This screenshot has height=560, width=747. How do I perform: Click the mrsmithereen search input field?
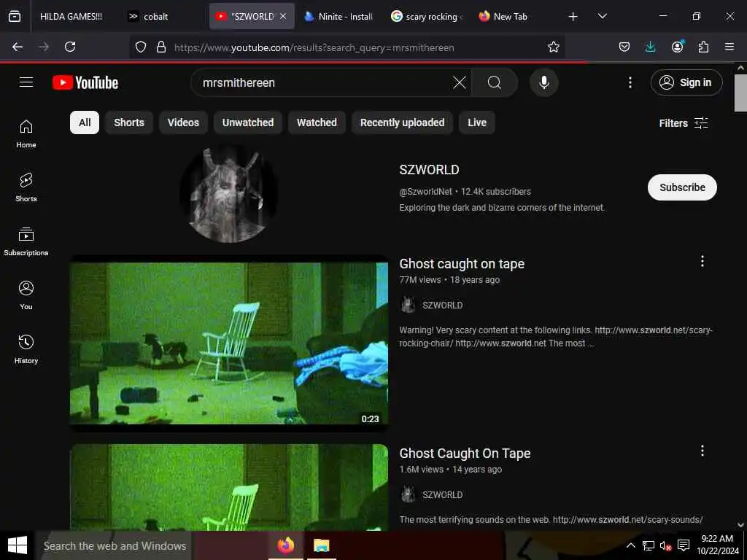[324, 82]
